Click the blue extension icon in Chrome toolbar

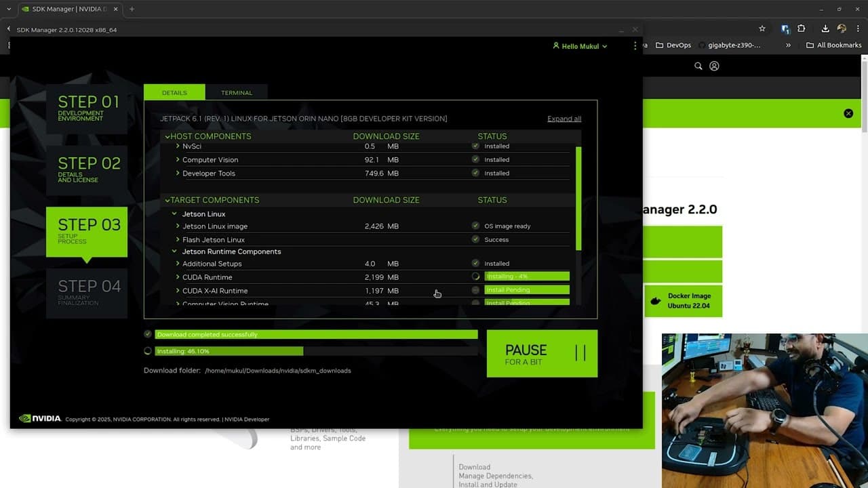pyautogui.click(x=785, y=28)
